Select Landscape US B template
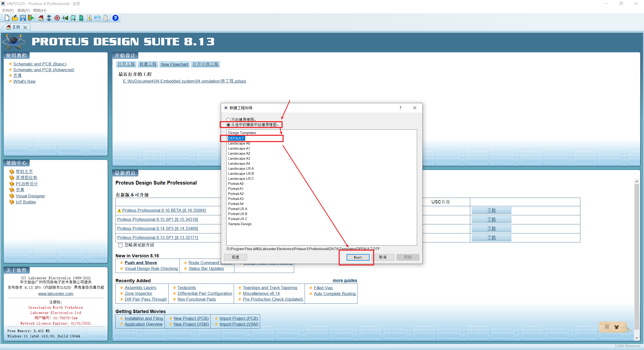The image size is (644, 350). tap(241, 173)
